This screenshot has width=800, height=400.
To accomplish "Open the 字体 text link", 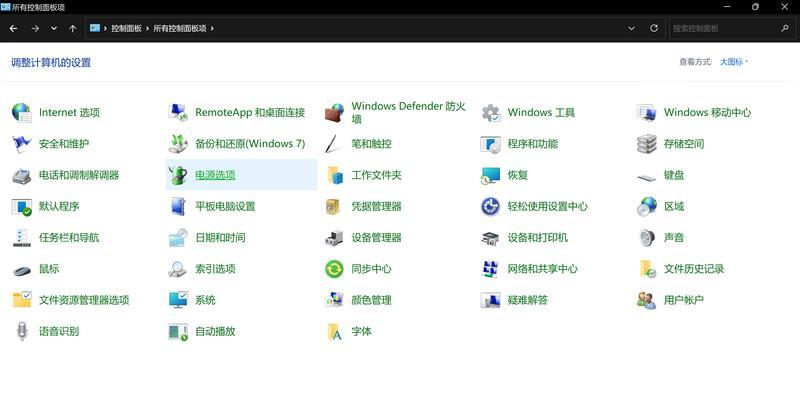I will click(362, 332).
